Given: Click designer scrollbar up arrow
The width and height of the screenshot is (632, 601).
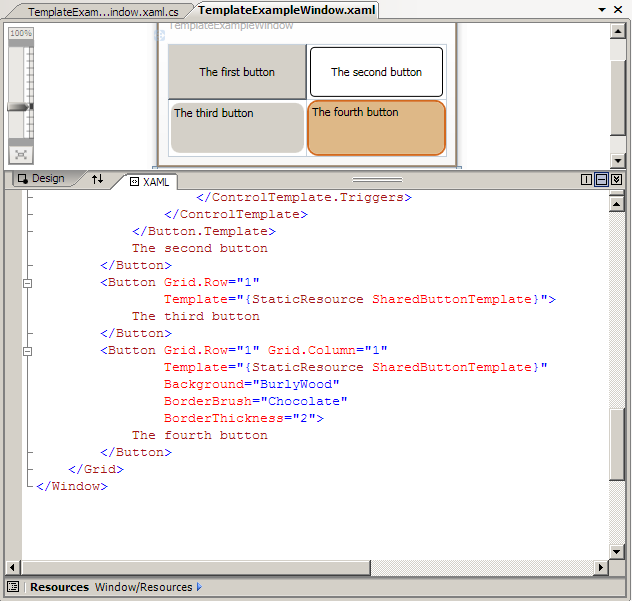Looking at the screenshot, I should (617, 31).
